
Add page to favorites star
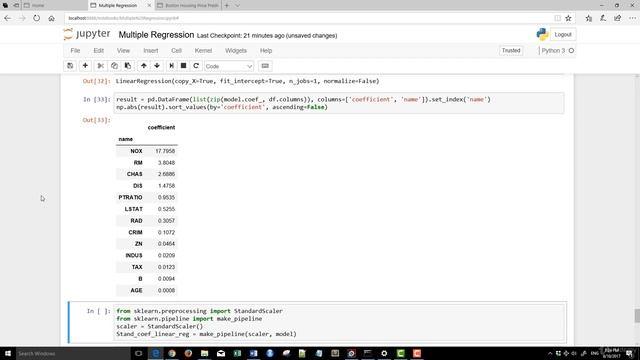(x=568, y=18)
